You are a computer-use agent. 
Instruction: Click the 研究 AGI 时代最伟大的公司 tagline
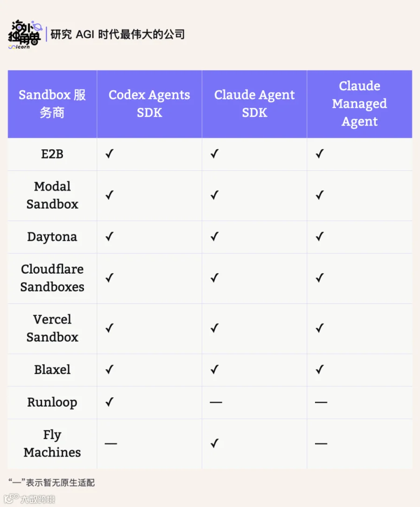(118, 34)
